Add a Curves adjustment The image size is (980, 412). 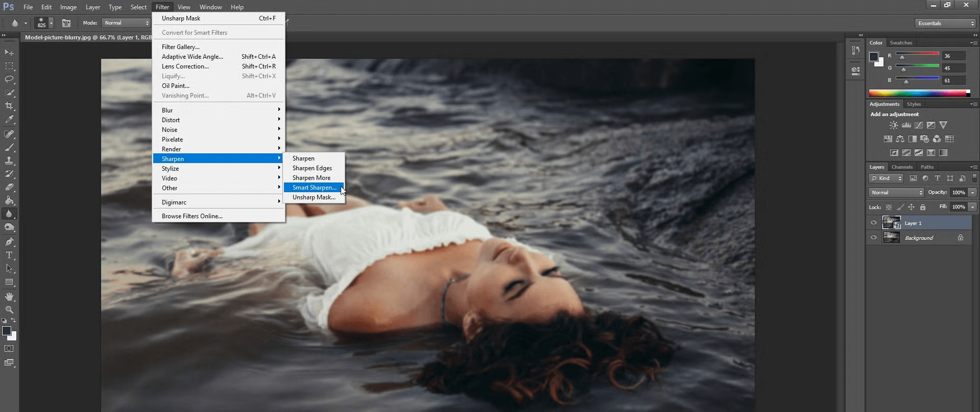[x=918, y=125]
